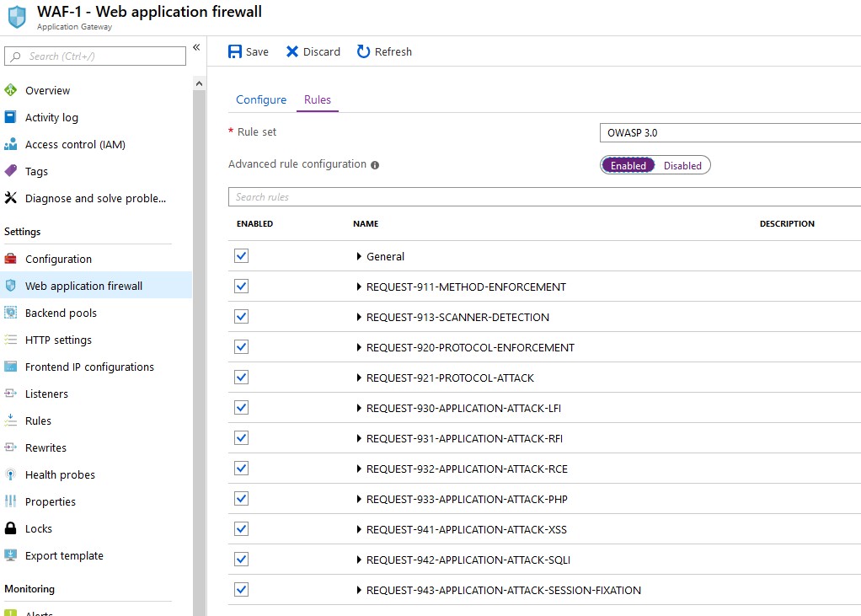Sort by the NAME column header
This screenshot has width=861, height=616.
click(x=366, y=223)
